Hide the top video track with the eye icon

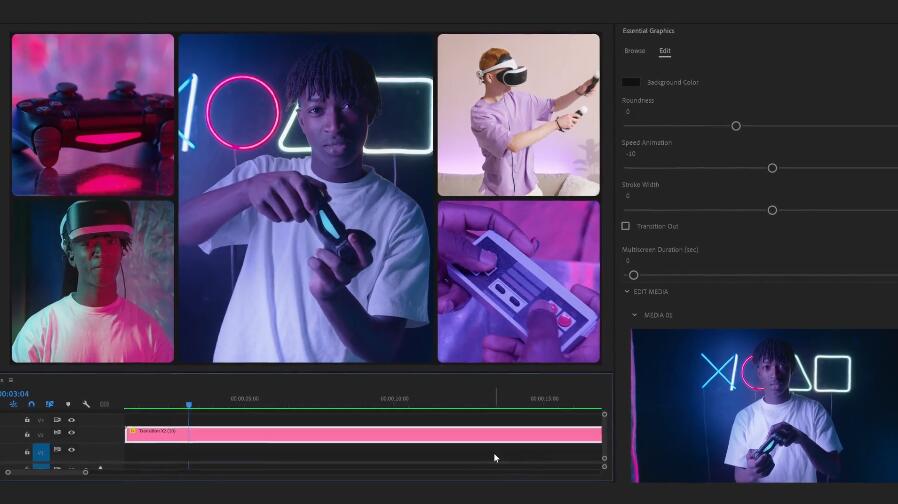pyautogui.click(x=71, y=420)
